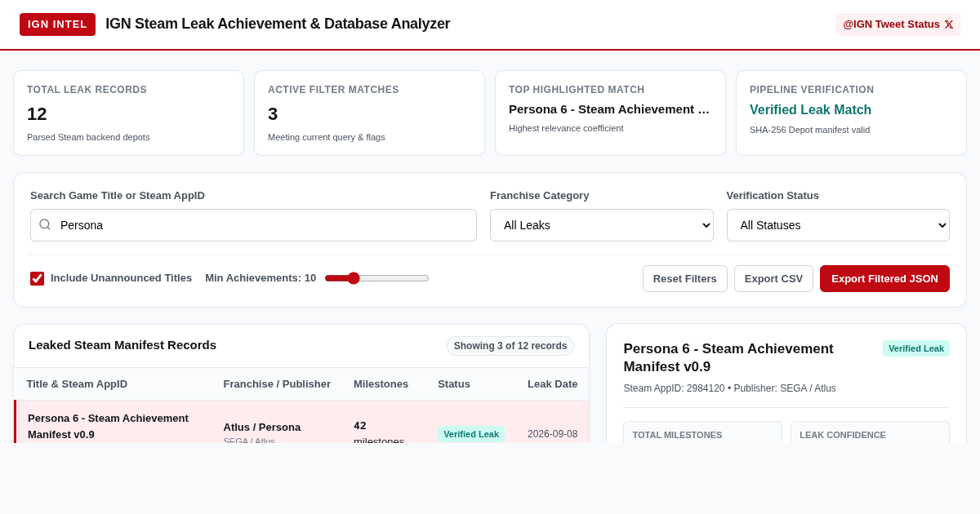The image size is (980, 514).
Task: Select the Total Leak Records card
Action: (x=128, y=113)
